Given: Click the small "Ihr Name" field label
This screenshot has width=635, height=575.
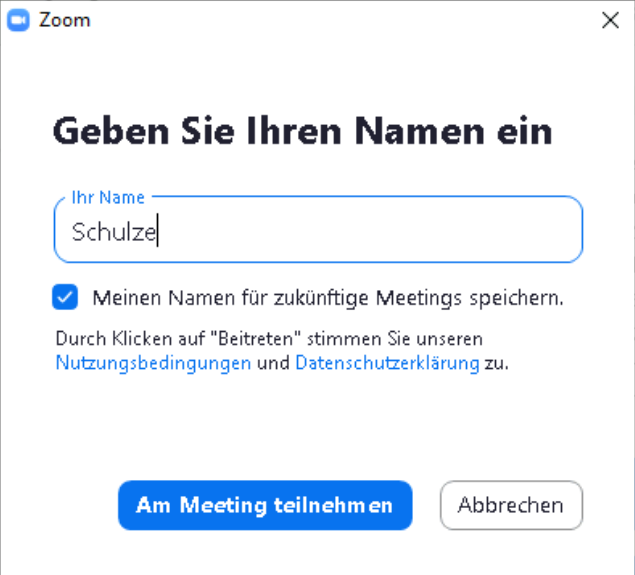Looking at the screenshot, I should tap(108, 198).
